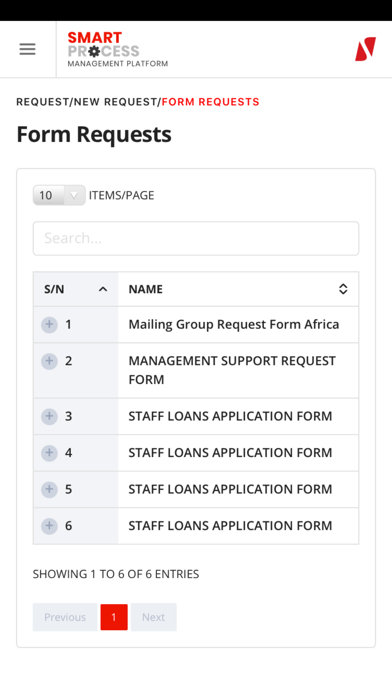The height and width of the screenshot is (696, 392).
Task: Expand row 5 plus icon
Action: click(49, 490)
